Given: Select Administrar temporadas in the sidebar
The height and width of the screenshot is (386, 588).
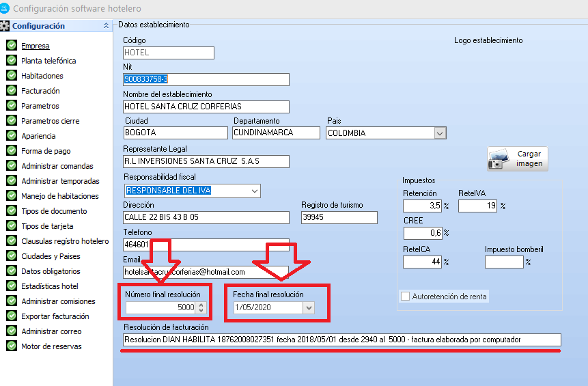Looking at the screenshot, I should click(60, 181).
